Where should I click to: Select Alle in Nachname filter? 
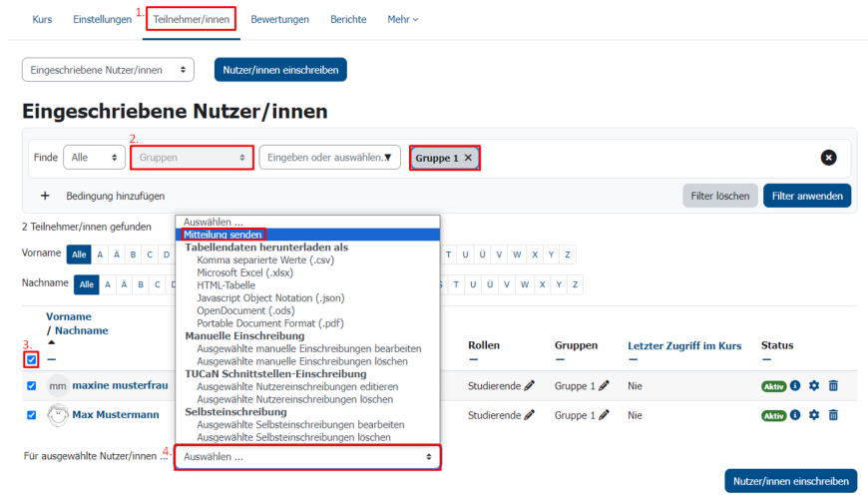[x=87, y=284]
